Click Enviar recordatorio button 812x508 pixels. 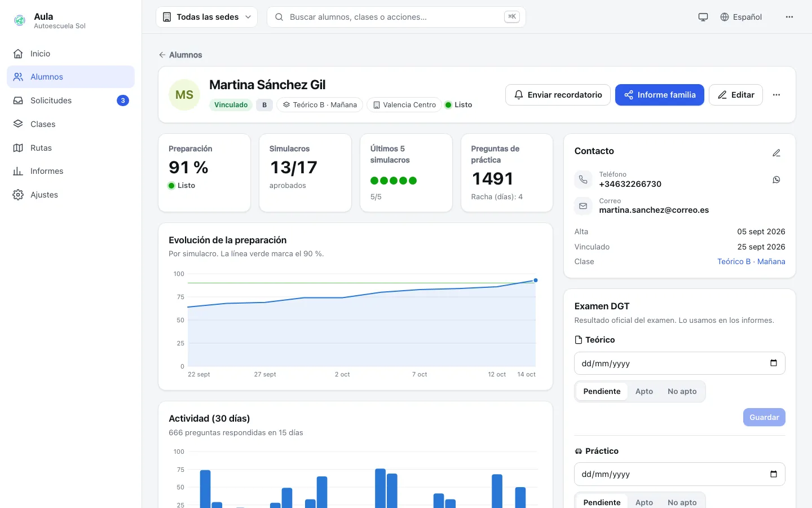click(558, 95)
